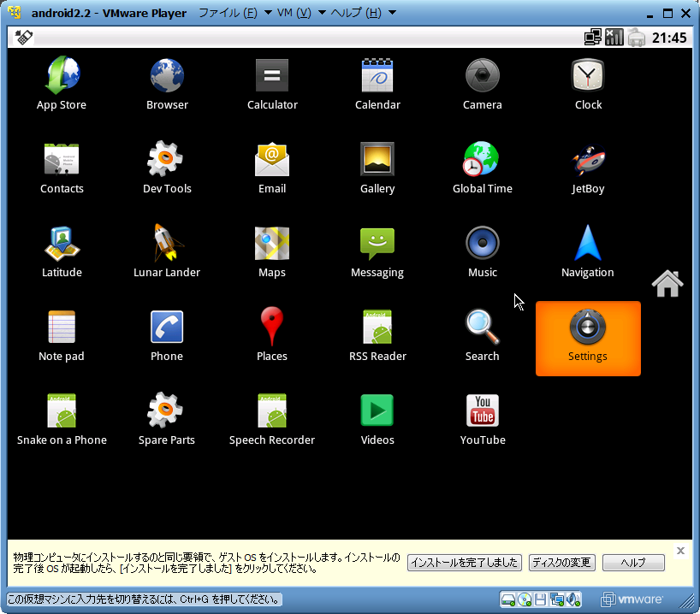Click the VMware CD/DVD device icon
The height and width of the screenshot is (614, 700).
pyautogui.click(x=525, y=599)
